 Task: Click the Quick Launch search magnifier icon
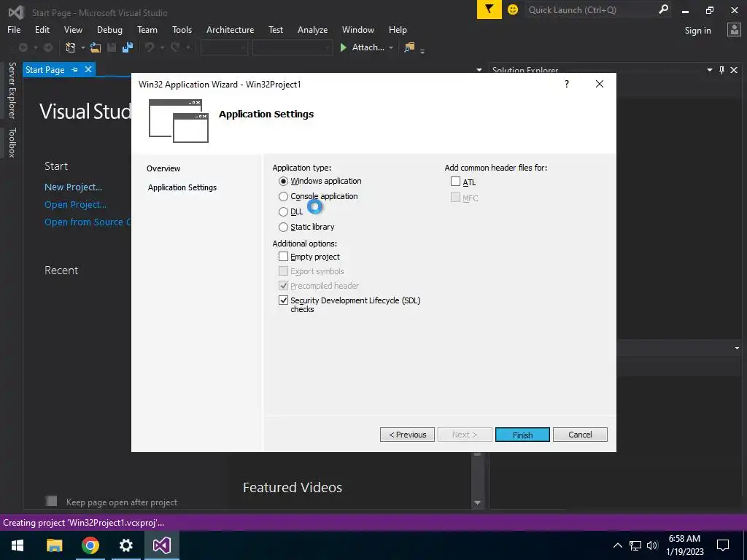662,9
